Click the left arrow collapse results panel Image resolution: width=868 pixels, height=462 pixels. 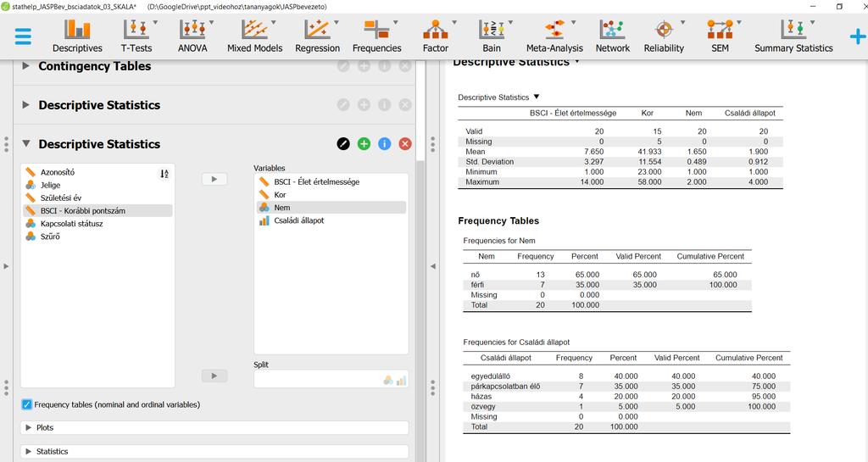tap(433, 266)
